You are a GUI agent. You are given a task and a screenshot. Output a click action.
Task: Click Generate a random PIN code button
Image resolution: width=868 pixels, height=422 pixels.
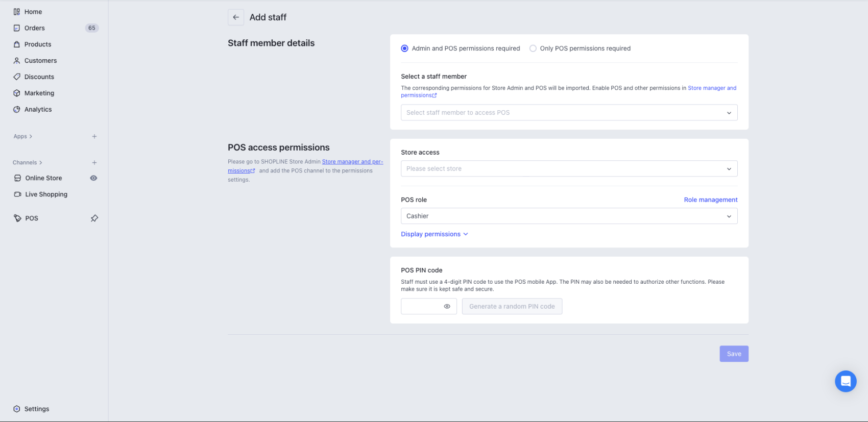512,307
